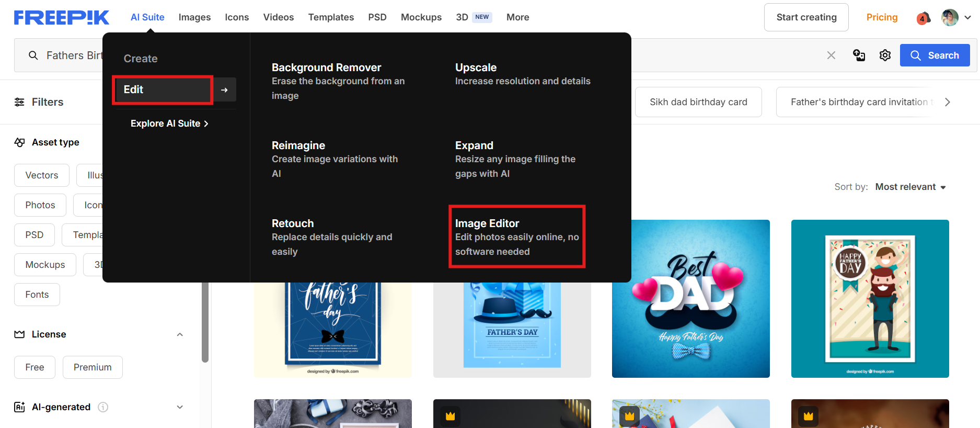Collapse the License filter section
This screenshot has height=428, width=980.
pos(180,334)
